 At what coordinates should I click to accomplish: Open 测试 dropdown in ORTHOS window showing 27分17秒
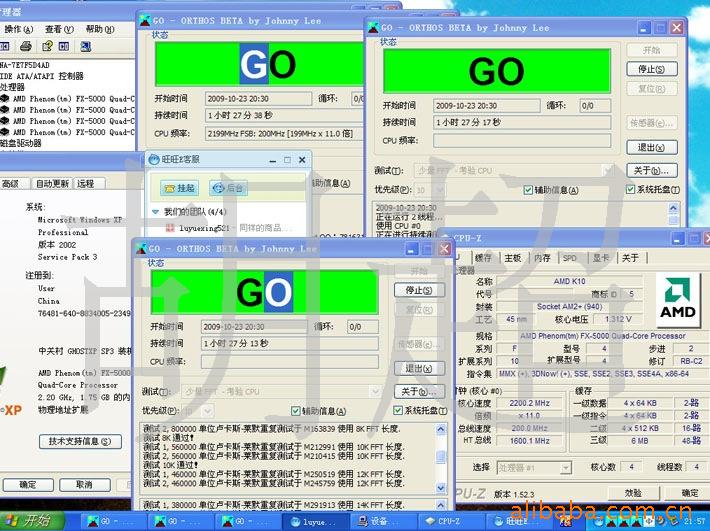click(515, 170)
